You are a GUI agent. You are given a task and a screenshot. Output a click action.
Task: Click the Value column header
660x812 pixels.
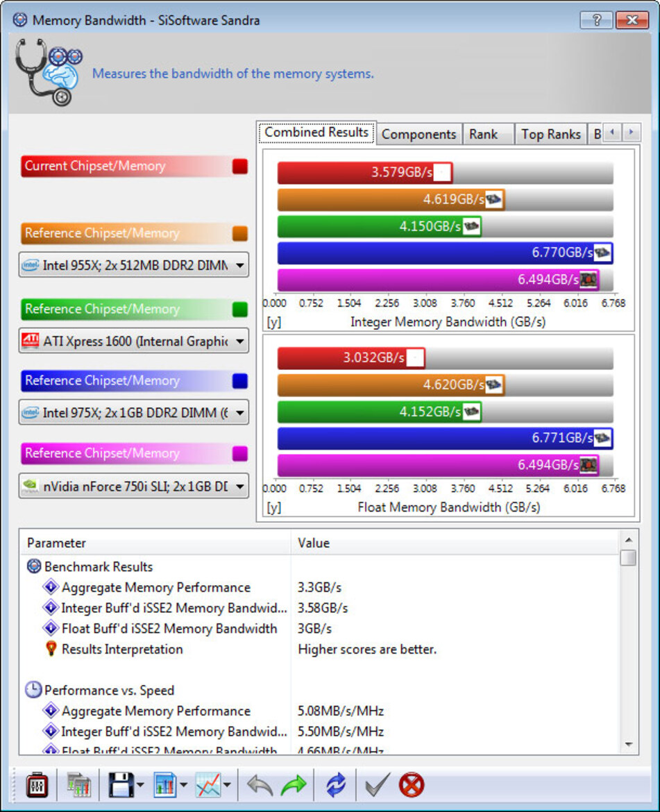tap(455, 543)
